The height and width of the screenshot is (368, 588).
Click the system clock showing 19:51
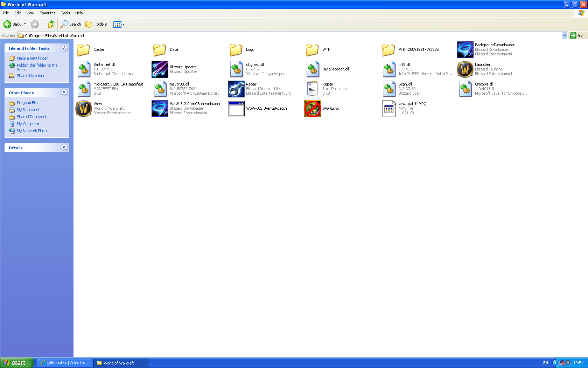tap(578, 363)
